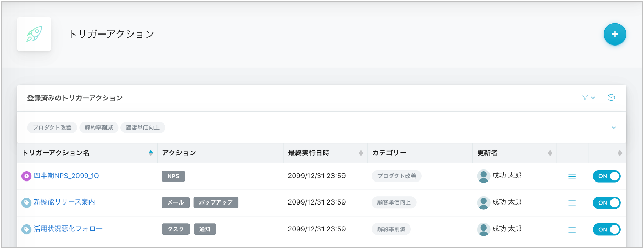Click the ポップアップ action badge

click(x=216, y=202)
